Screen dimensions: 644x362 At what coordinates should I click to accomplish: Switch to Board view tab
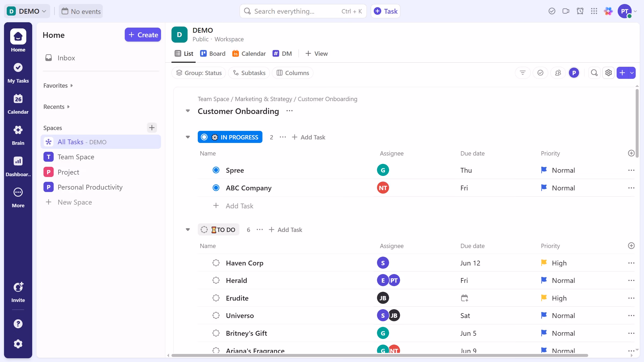click(x=213, y=54)
